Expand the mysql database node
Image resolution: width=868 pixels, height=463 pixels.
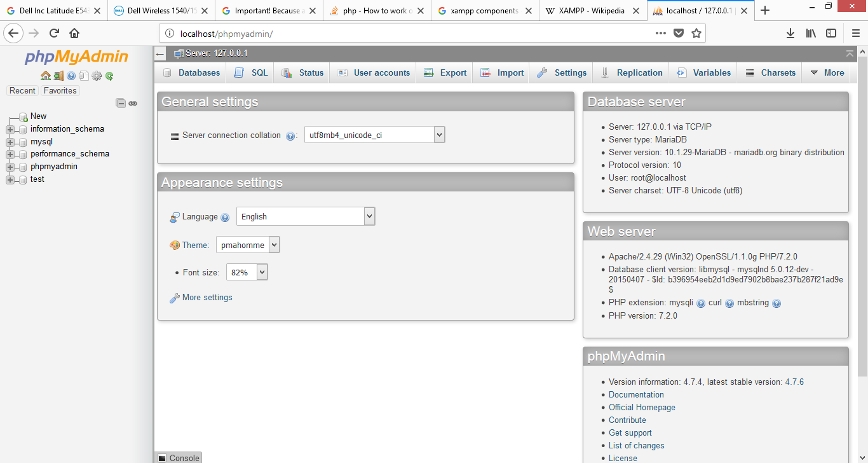coord(10,142)
